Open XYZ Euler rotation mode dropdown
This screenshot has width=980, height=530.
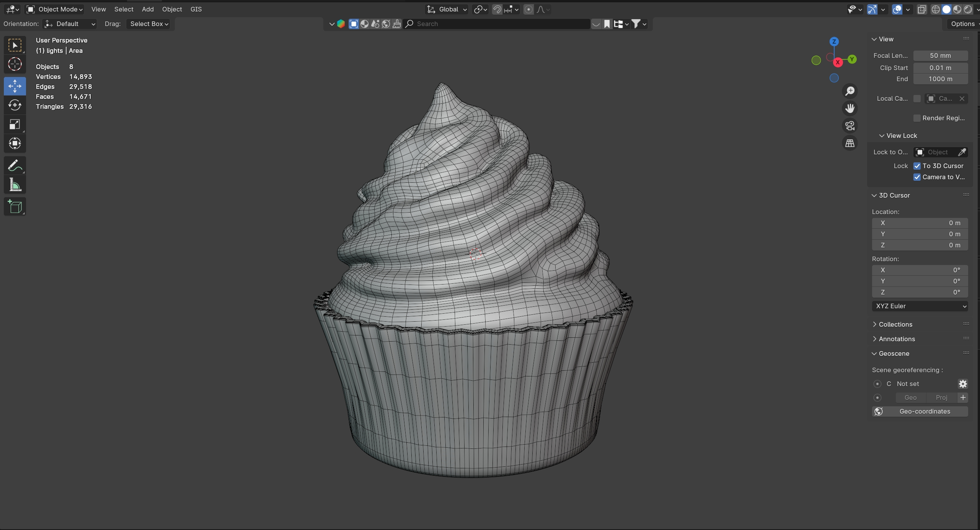coord(920,306)
